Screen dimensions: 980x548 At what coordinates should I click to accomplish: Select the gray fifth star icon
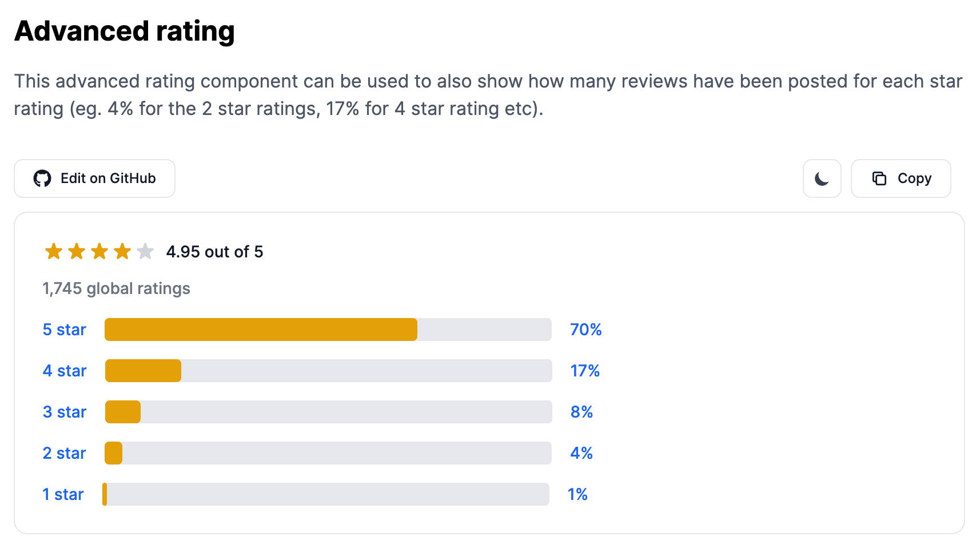click(x=145, y=251)
